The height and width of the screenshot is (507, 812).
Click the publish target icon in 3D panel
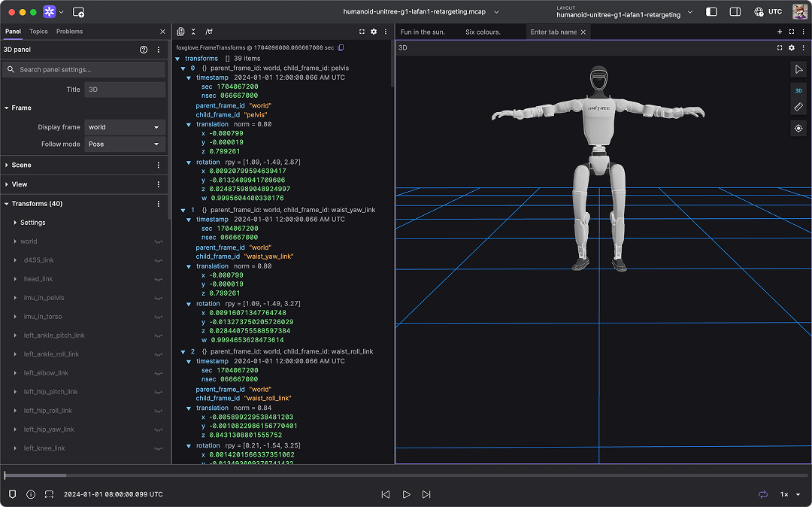798,129
